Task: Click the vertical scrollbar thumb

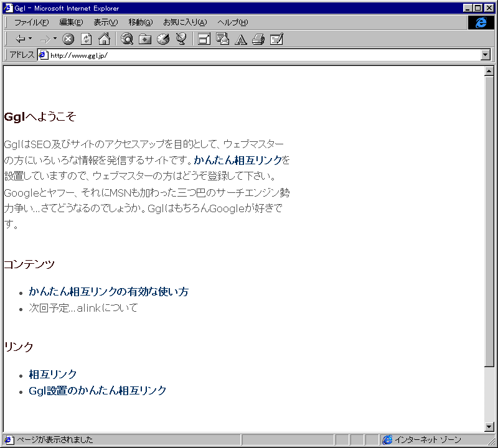Action: 489,221
